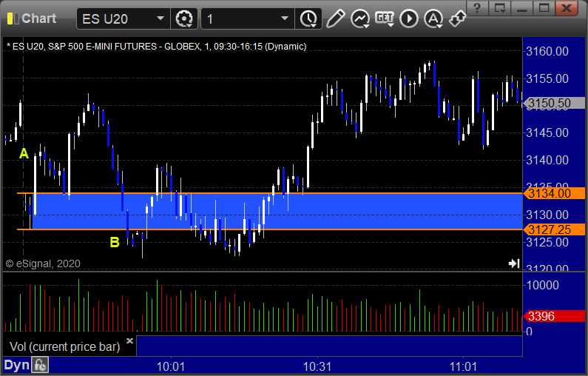Click the pin and link window icon
588x376 pixels.
click(457, 19)
